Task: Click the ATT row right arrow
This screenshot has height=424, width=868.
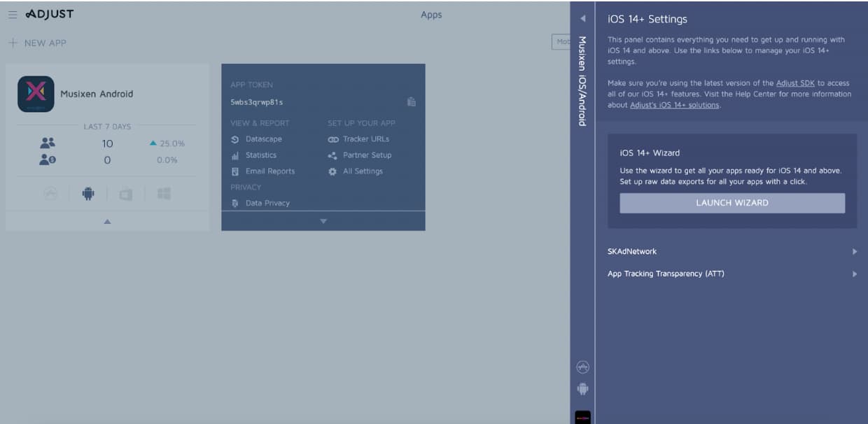Action: click(855, 274)
